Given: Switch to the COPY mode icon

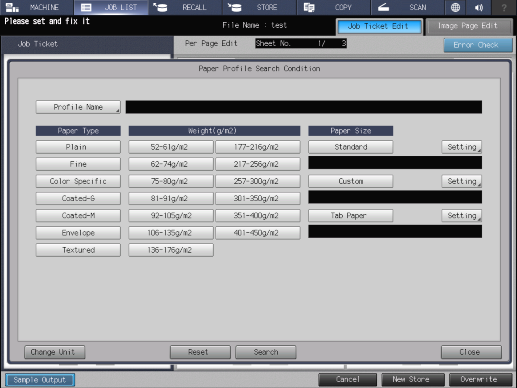Looking at the screenshot, I should [x=309, y=7].
